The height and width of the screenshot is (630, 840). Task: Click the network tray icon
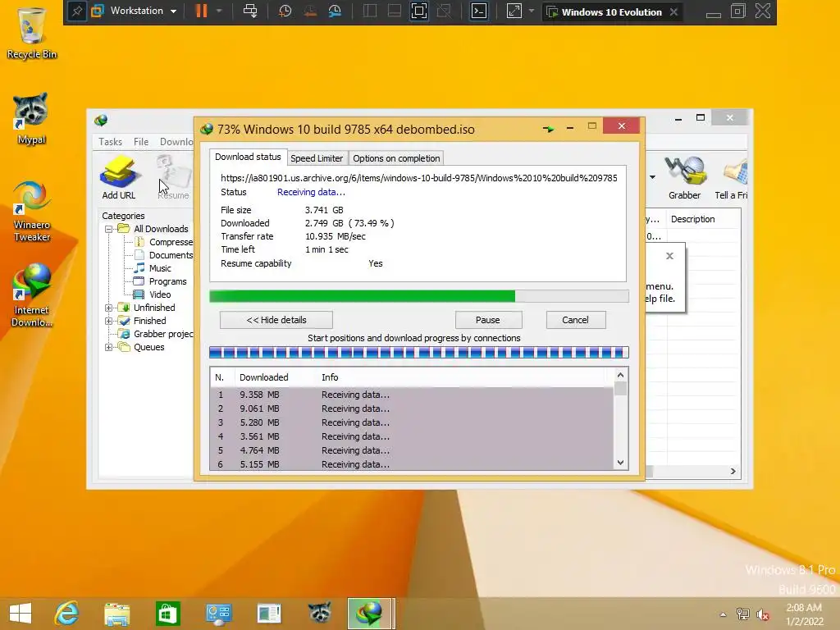pyautogui.click(x=742, y=614)
